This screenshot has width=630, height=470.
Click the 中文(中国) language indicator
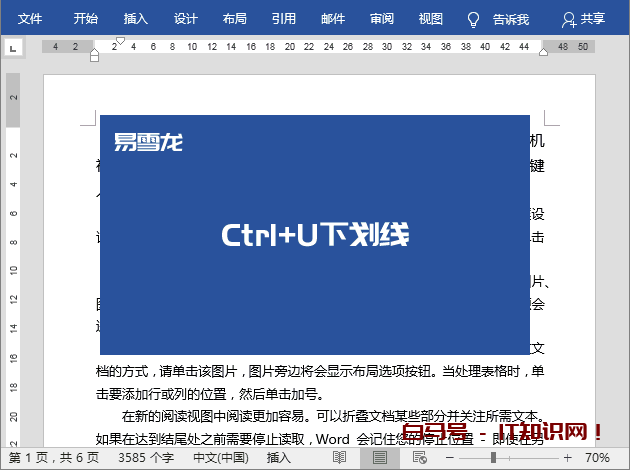pos(220,457)
